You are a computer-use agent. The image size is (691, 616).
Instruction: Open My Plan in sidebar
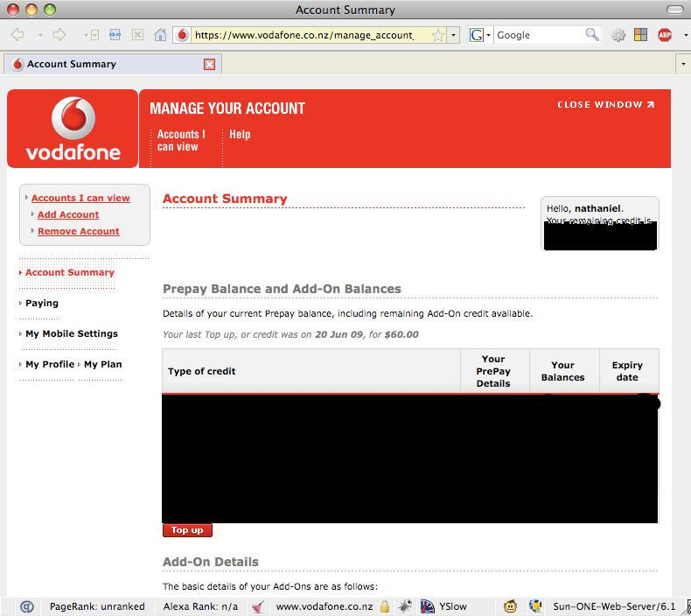coord(102,364)
